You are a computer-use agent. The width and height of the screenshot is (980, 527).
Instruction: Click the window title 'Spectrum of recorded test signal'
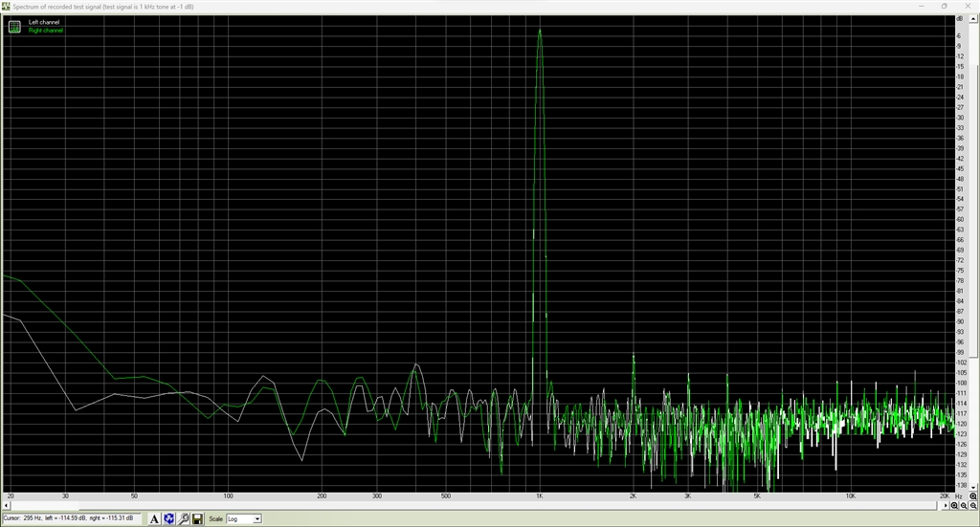[56, 7]
